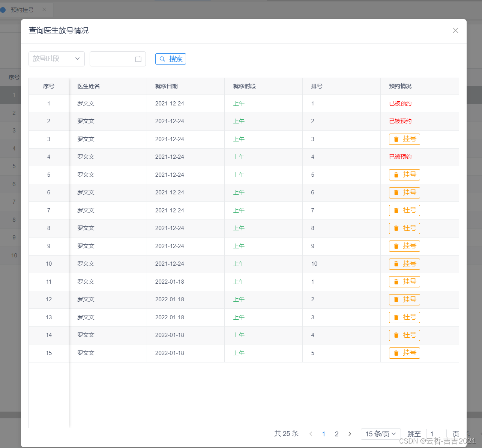
Task: Open the 放号时段 dropdown
Action: pos(57,59)
